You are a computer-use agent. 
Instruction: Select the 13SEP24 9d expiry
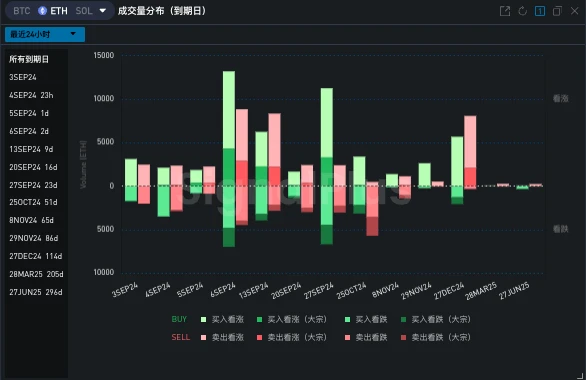tap(31, 149)
